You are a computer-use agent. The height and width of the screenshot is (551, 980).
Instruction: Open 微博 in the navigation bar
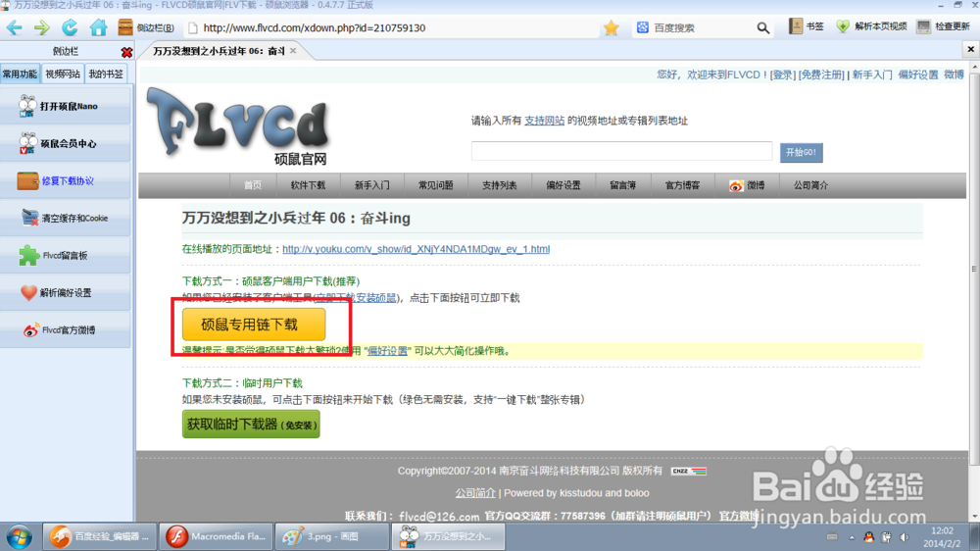click(747, 185)
